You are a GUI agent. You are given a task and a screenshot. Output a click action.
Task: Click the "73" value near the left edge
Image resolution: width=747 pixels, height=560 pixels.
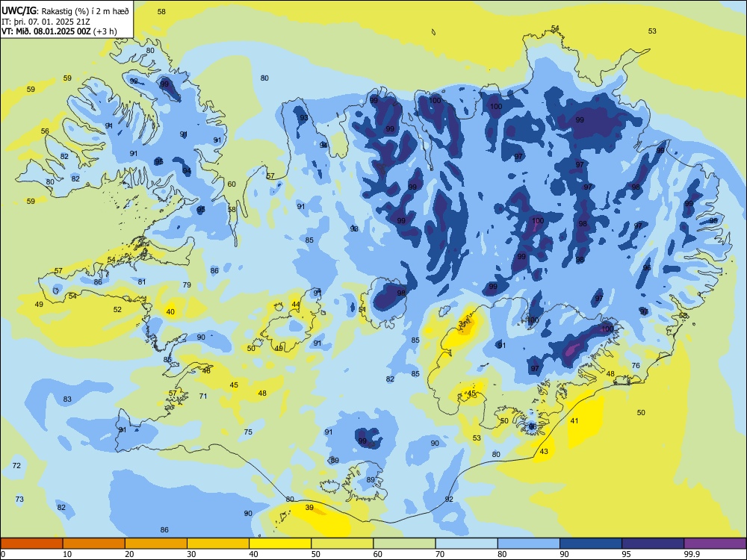click(19, 499)
